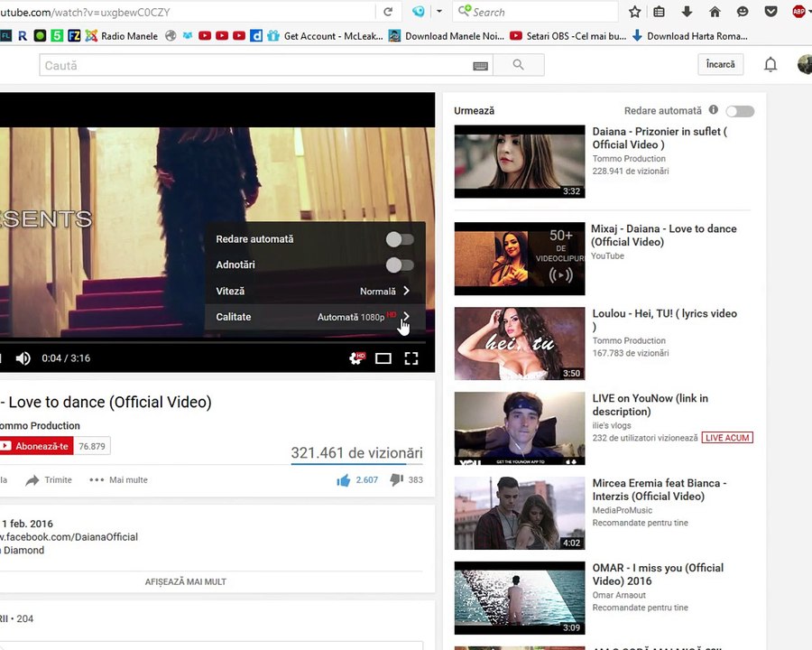
Task: Reload the page with the refresh icon
Action: [388, 12]
